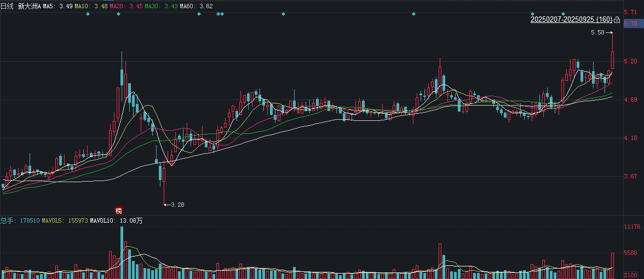Viewport: 644px width, 279px height.
Task: Select the leftmost diamond event marker
Action: 88,14
